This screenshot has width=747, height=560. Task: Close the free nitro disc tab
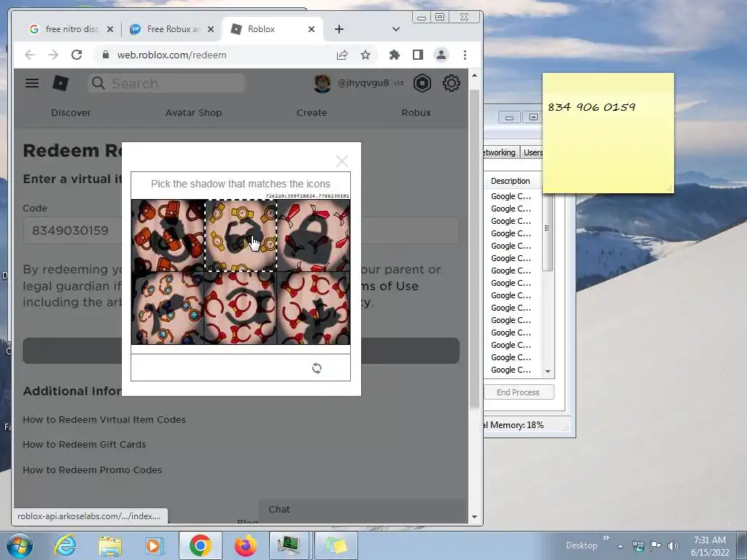[110, 29]
